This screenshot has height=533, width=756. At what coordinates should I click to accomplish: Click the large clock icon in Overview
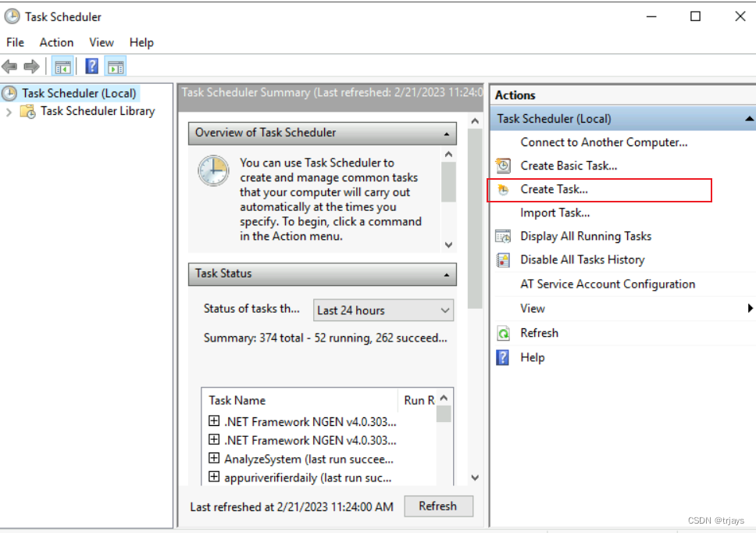[x=213, y=170]
